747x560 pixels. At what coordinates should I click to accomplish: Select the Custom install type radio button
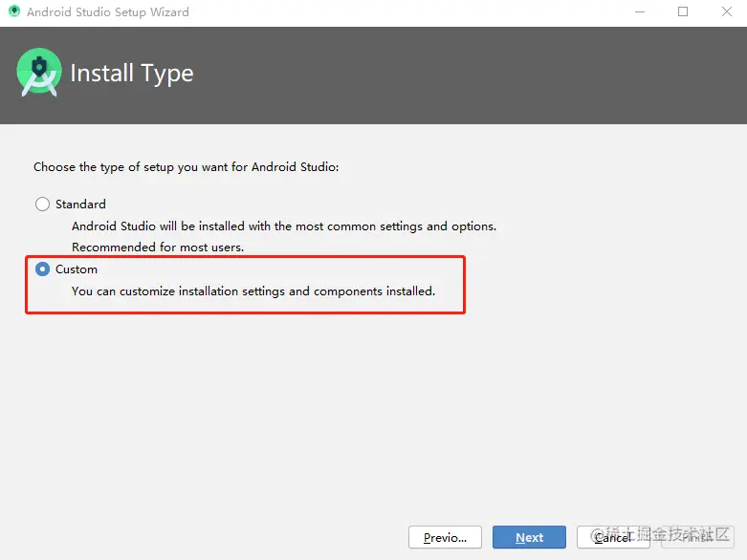[42, 269]
